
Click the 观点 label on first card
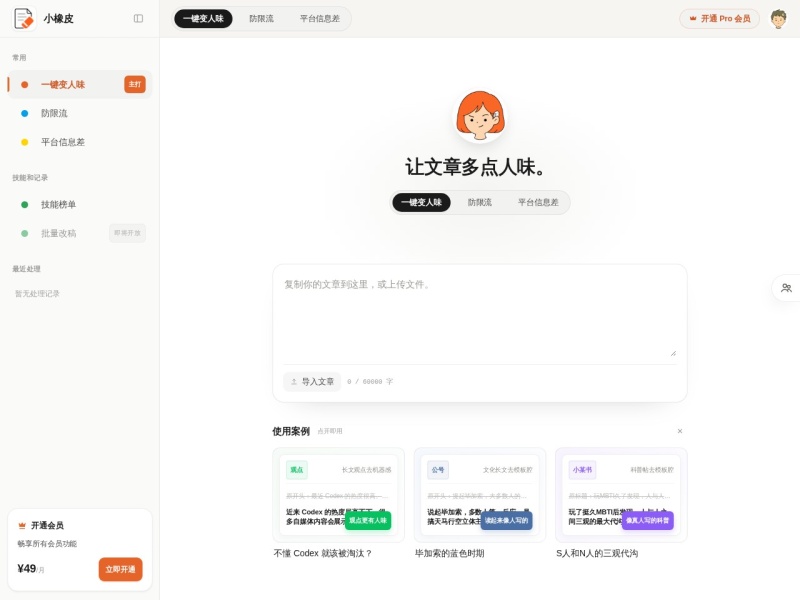pyautogui.click(x=296, y=470)
